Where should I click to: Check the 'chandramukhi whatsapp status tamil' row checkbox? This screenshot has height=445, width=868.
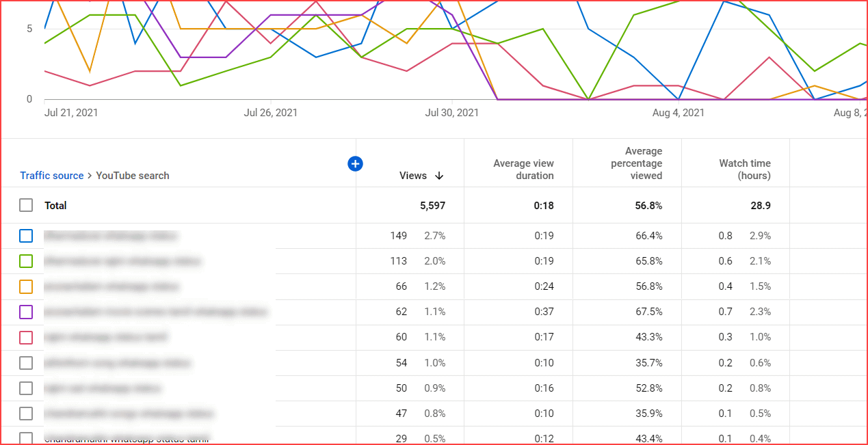(x=25, y=438)
